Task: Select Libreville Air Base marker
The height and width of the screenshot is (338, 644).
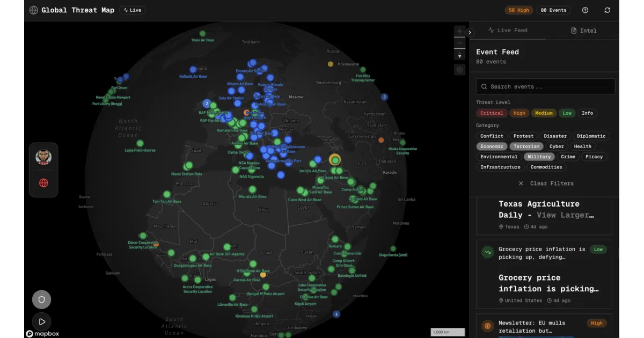Action: tap(233, 297)
